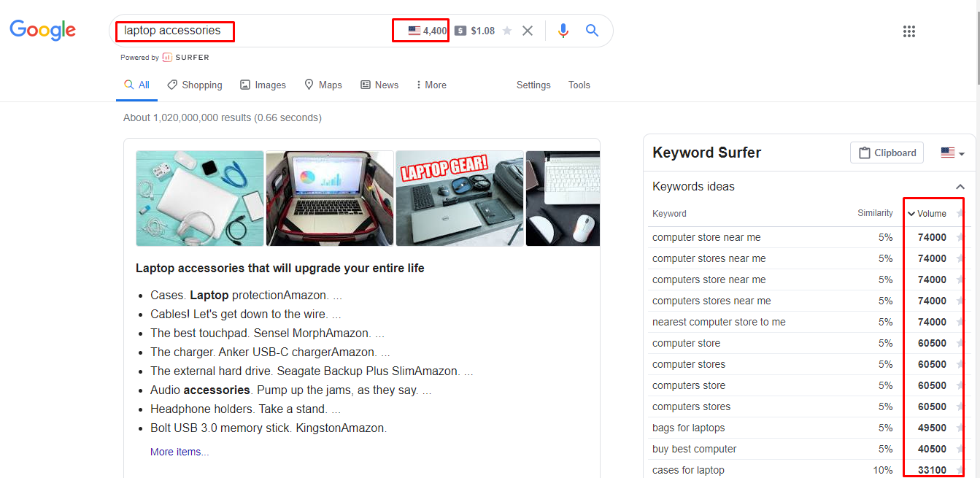This screenshot has height=478, width=980.
Task: Open the 'LAPTOP GEAR!' thumbnail
Action: click(460, 198)
